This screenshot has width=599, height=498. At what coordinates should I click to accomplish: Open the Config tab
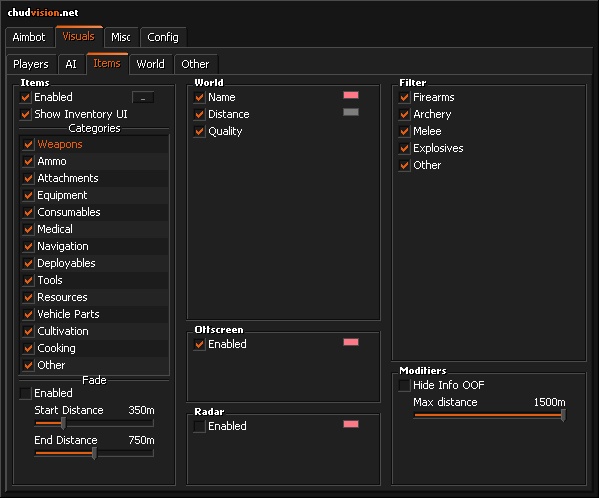[x=163, y=37]
